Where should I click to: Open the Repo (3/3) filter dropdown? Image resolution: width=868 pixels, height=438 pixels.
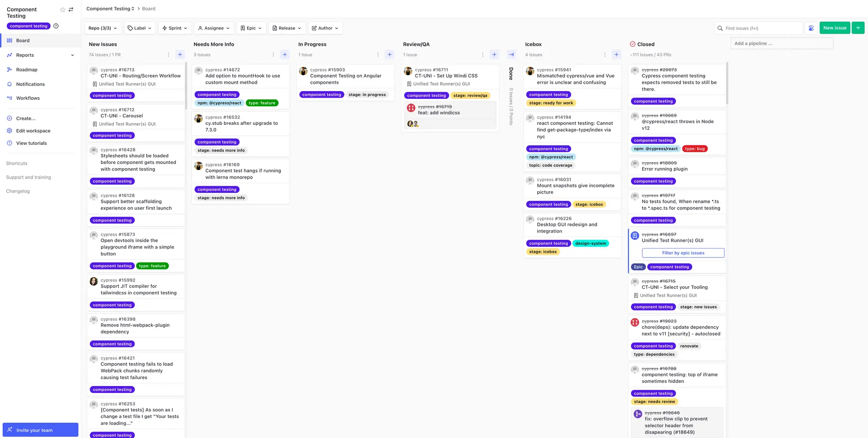click(x=103, y=28)
